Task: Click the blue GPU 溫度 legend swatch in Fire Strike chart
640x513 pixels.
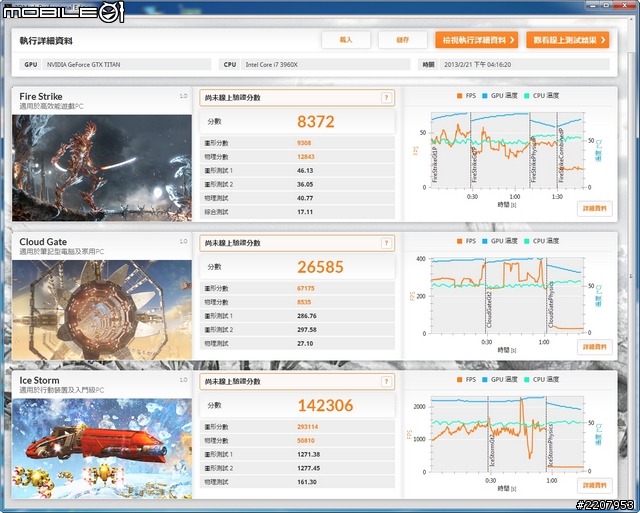Action: coord(485,96)
